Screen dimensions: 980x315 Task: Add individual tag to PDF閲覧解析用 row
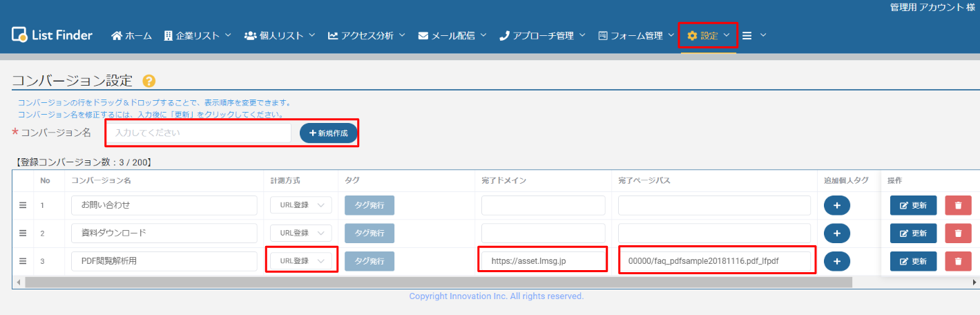(x=836, y=261)
